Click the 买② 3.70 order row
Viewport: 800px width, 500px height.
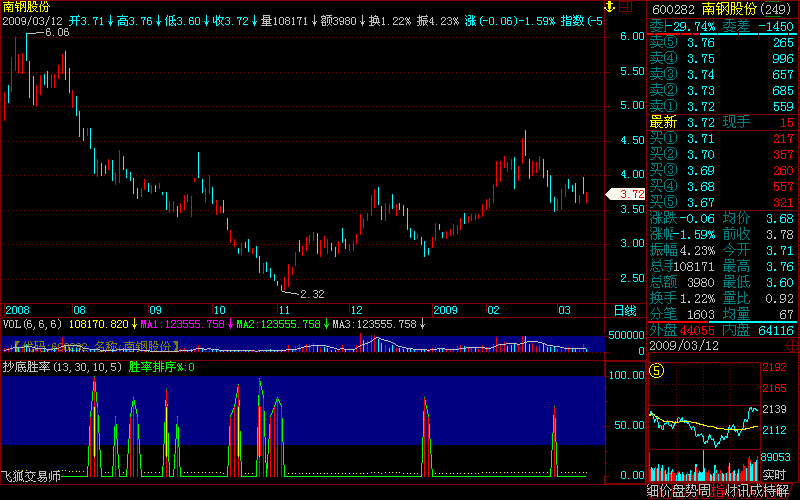click(x=721, y=155)
